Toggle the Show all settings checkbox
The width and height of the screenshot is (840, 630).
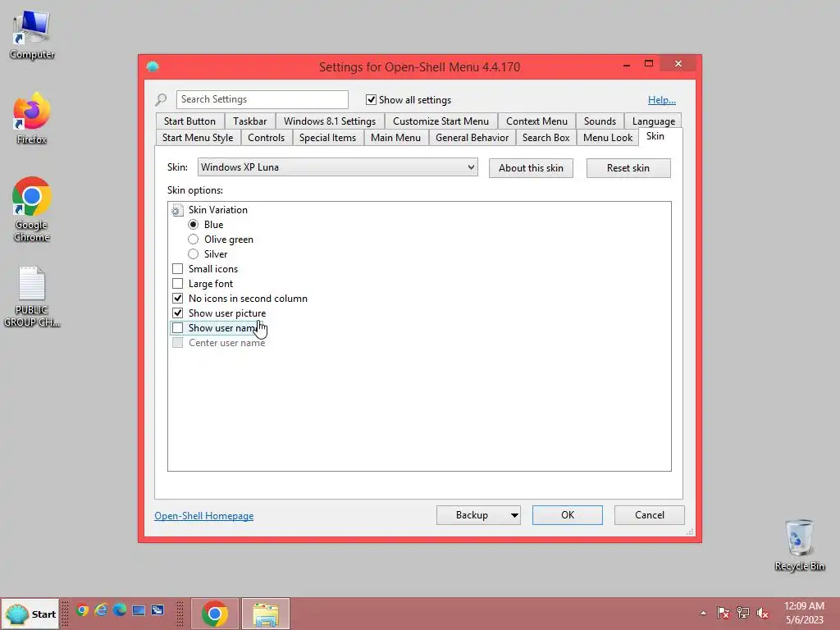pyautogui.click(x=371, y=99)
